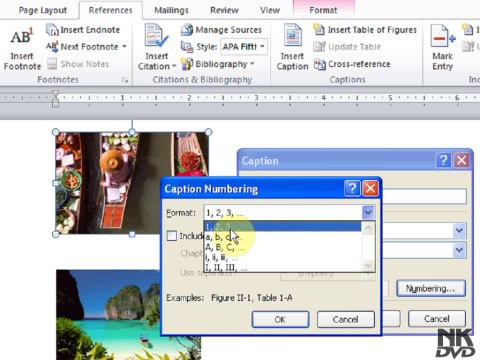480x360 pixels.
Task: Click Cancel in Caption Numbering dialog
Action: 346,319
